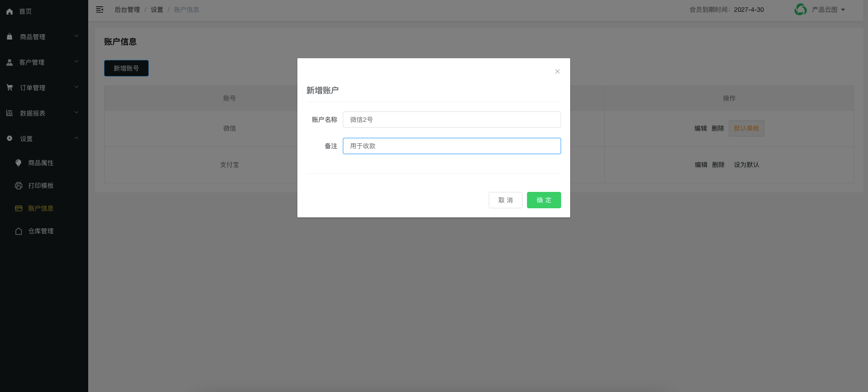The image size is (868, 392).
Task: Close the 新增账户 dialog with X
Action: pyautogui.click(x=557, y=71)
